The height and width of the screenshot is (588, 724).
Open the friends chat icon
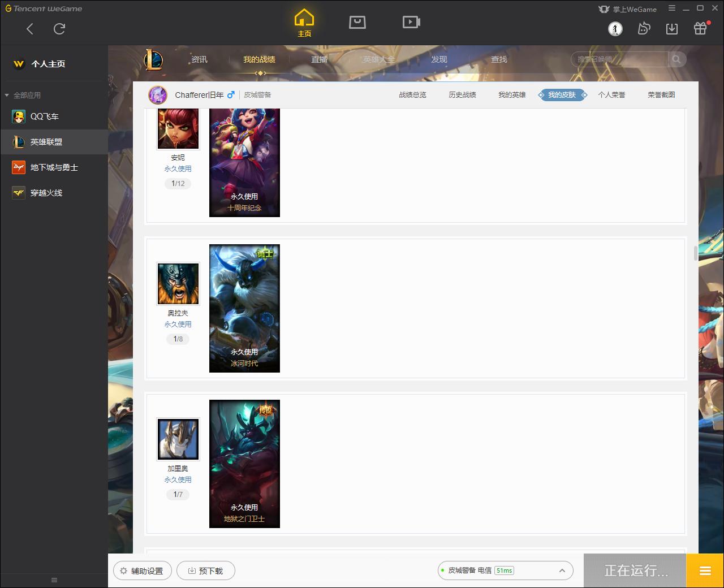click(x=644, y=28)
